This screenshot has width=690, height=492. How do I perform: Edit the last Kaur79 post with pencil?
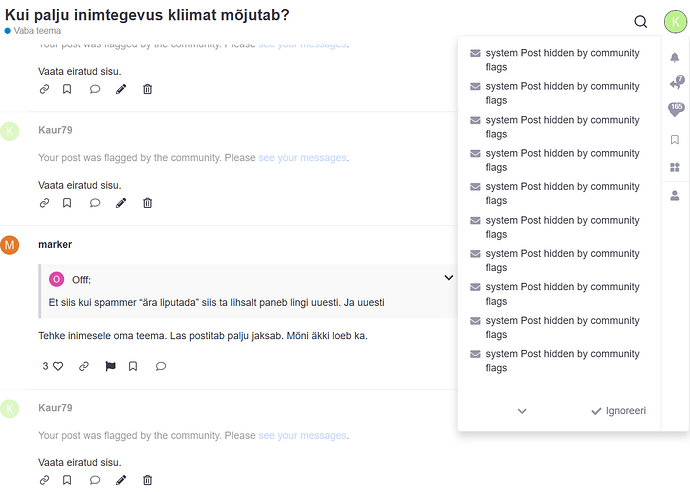[x=121, y=480]
